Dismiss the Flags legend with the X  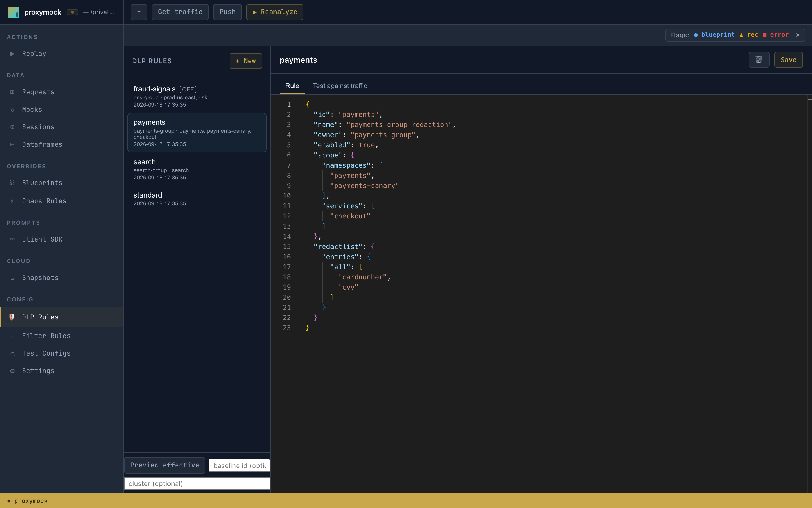tap(798, 35)
